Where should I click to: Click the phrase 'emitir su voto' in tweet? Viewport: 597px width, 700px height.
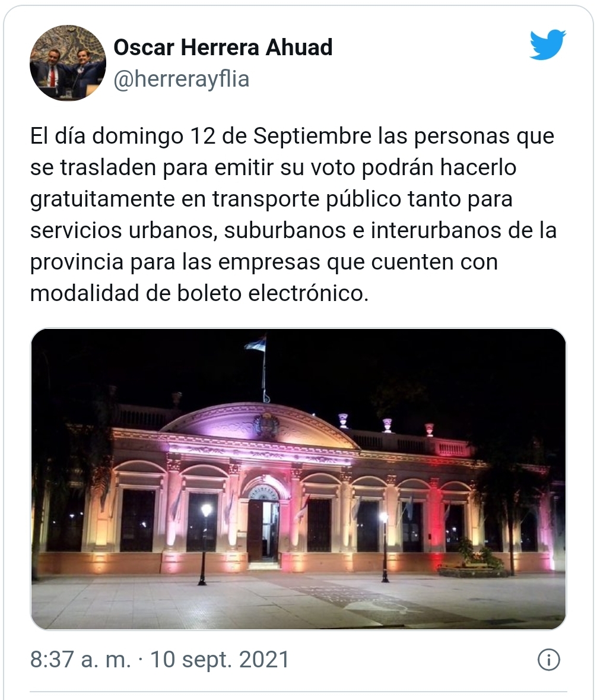(285, 168)
